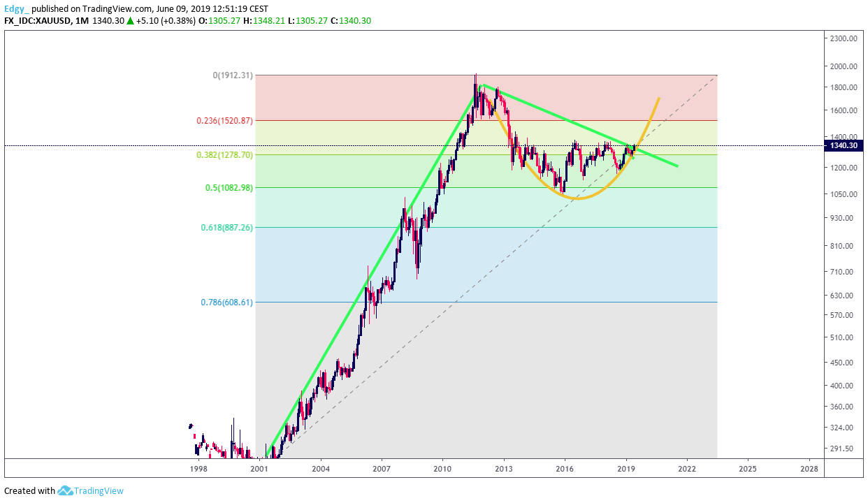
Task: Select the 0.618(887.26) Fibonacci label
Action: (x=227, y=227)
